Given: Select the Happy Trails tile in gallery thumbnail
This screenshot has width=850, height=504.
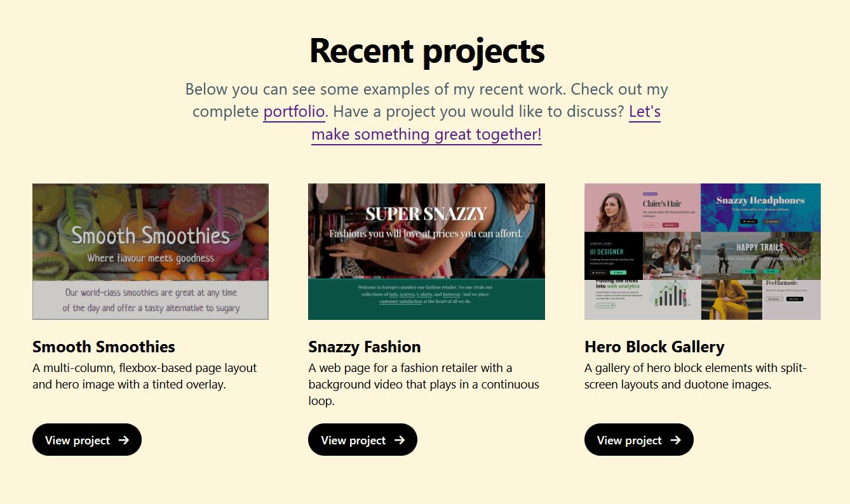Looking at the screenshot, I should [x=760, y=255].
